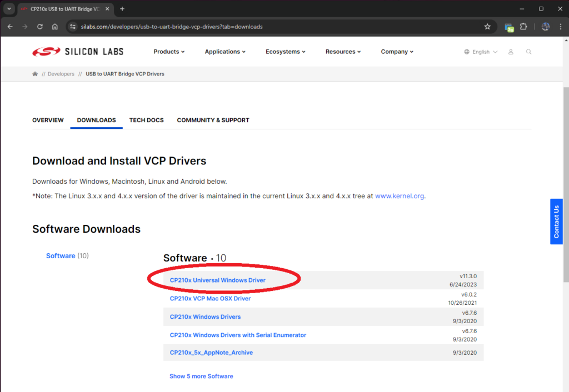Image resolution: width=569 pixels, height=392 pixels.
Task: Open the English language selector
Action: 481,52
